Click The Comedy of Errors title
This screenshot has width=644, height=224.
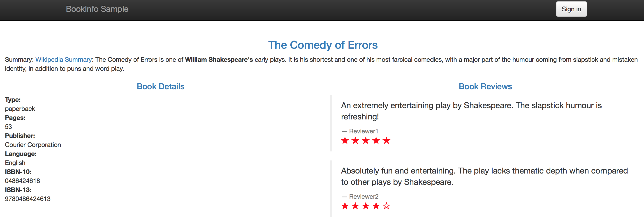pos(322,45)
